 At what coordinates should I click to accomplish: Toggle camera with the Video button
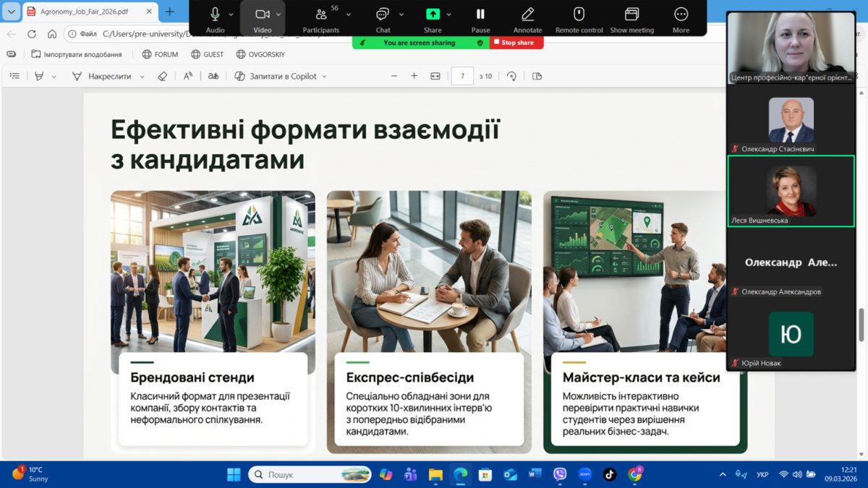262,18
